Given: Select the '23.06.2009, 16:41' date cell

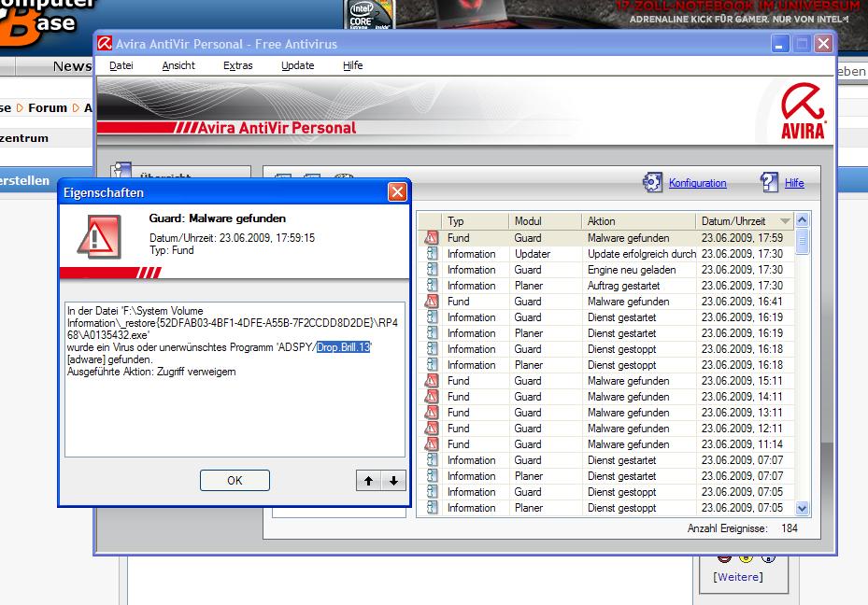Looking at the screenshot, I should pyautogui.click(x=743, y=302).
